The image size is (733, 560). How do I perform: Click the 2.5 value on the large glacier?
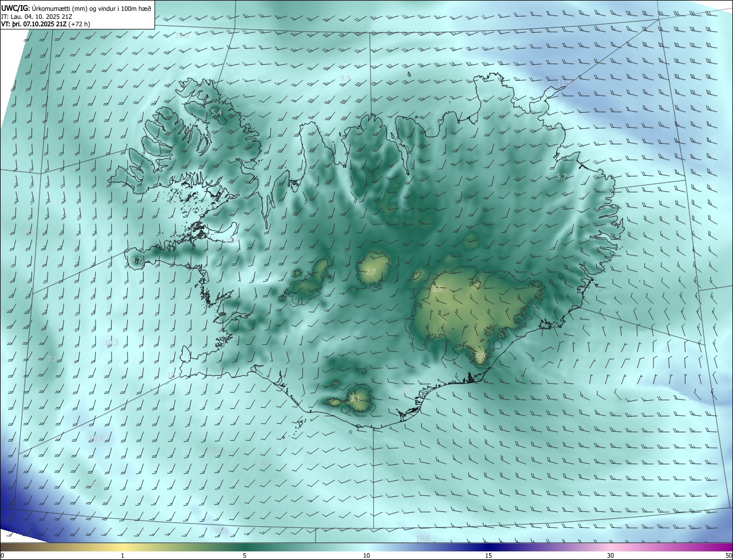tap(437, 289)
